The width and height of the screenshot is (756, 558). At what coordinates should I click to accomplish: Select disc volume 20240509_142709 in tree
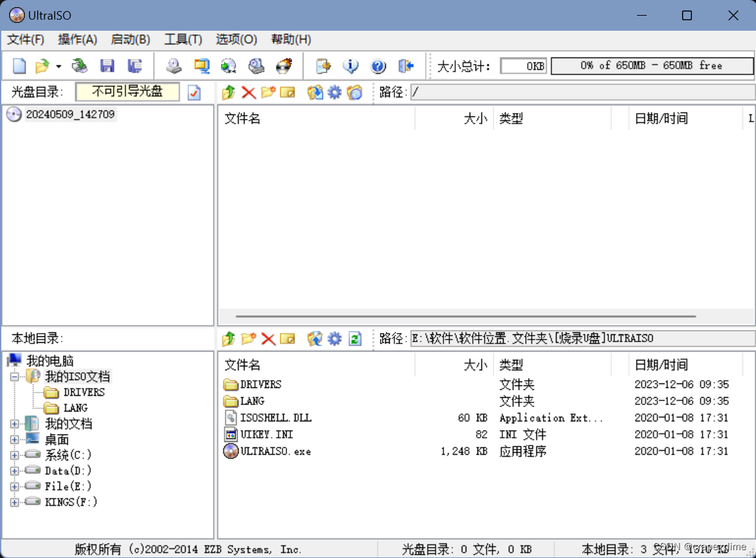click(71, 114)
